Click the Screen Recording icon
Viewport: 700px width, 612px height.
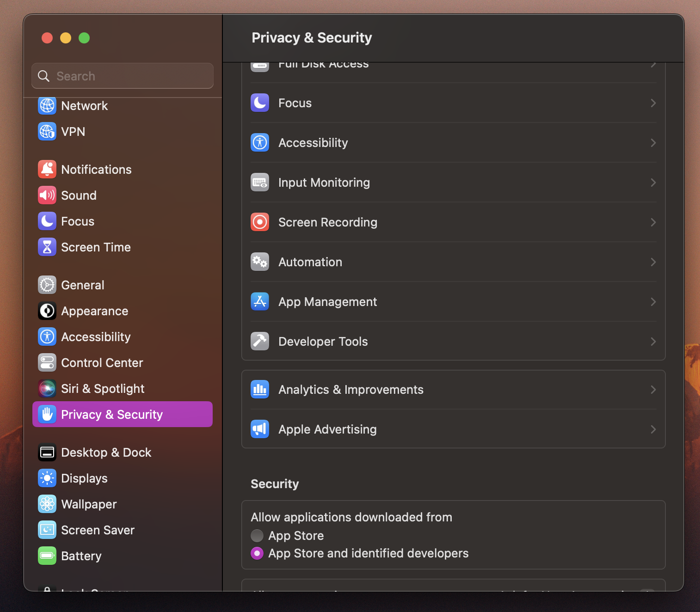click(x=260, y=222)
